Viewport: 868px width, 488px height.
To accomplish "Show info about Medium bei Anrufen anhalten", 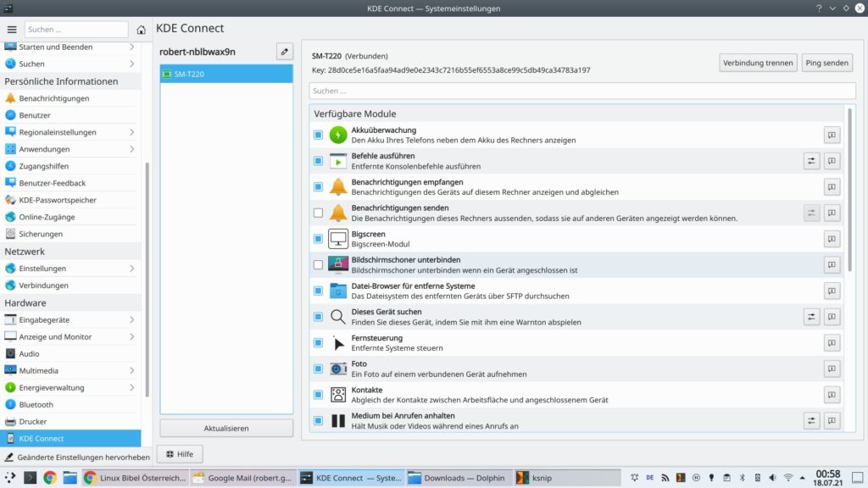I will point(832,421).
